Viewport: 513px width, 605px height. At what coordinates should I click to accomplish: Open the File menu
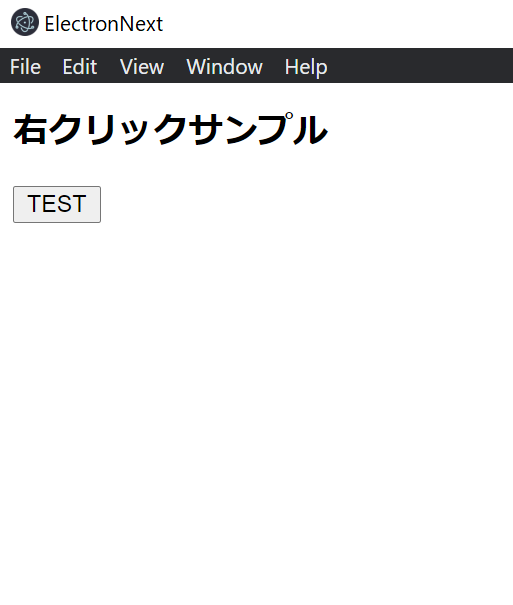point(25,66)
